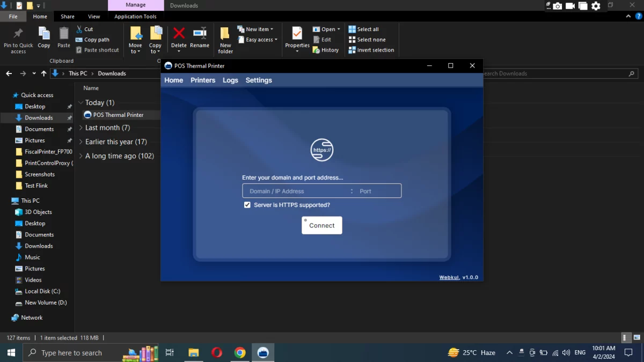Image resolution: width=644 pixels, height=362 pixels.
Task: Click the History icon in the ribbon
Action: pyautogui.click(x=326, y=50)
